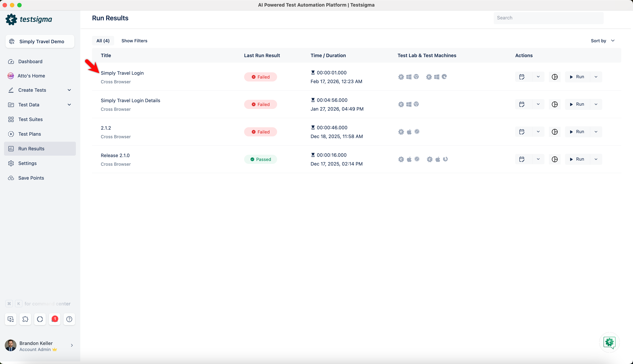Click Show Filters
Screen dimensions: 633x364
(134, 41)
